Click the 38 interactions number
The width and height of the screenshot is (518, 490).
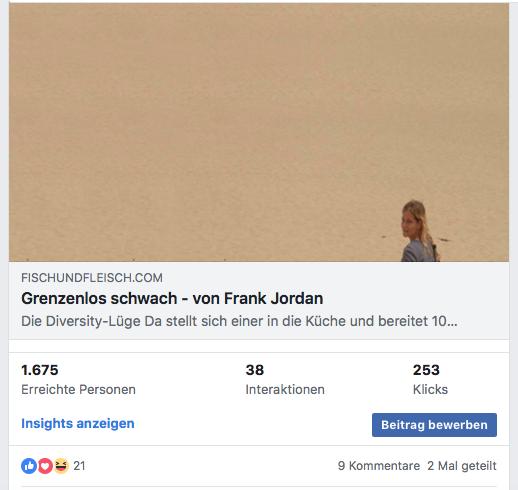click(255, 370)
